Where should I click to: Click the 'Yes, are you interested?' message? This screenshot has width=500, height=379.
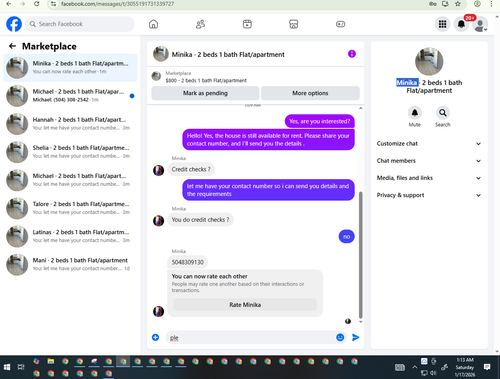pyautogui.click(x=320, y=121)
